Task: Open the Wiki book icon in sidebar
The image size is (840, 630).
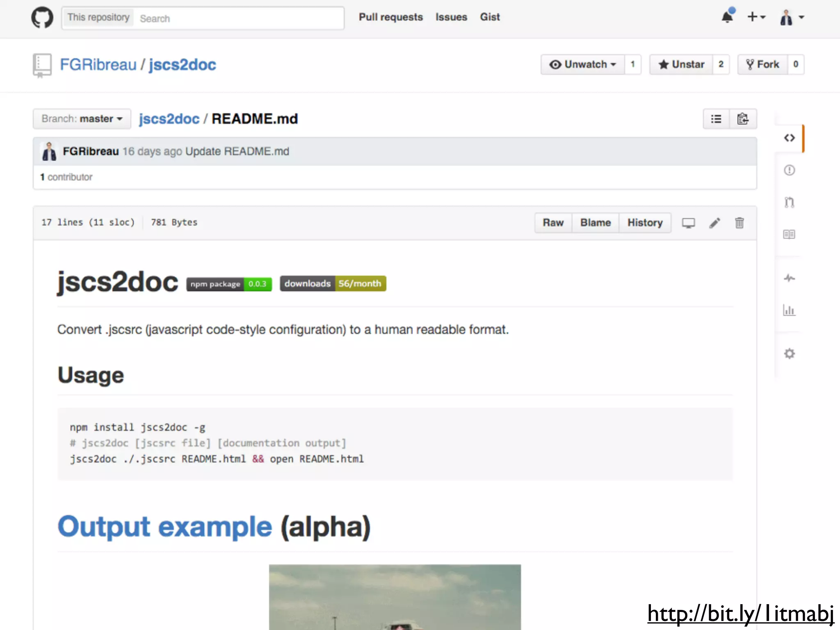Action: tap(789, 234)
